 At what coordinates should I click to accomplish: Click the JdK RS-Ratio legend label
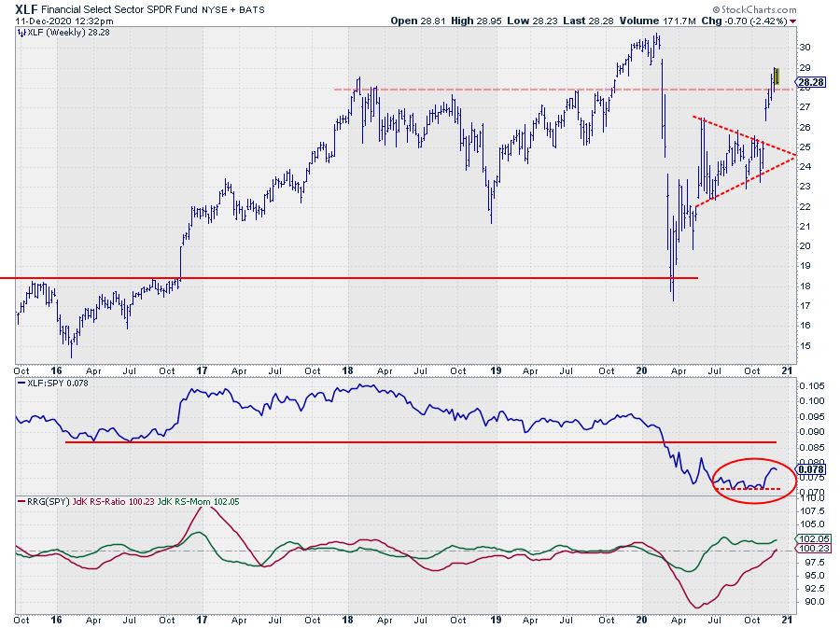pyautogui.click(x=105, y=503)
